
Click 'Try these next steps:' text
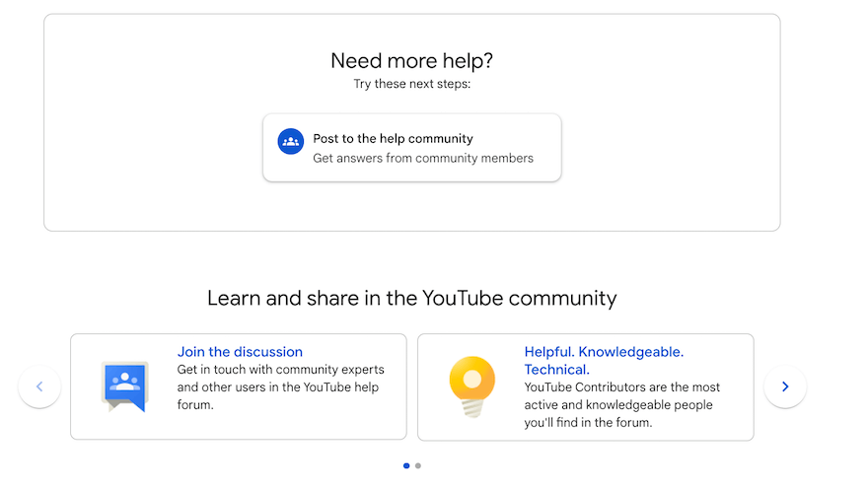[412, 84]
